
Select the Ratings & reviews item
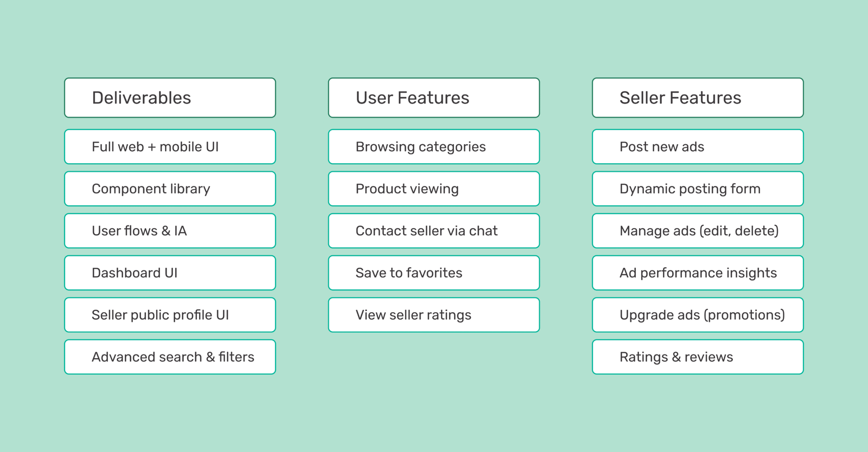(697, 357)
